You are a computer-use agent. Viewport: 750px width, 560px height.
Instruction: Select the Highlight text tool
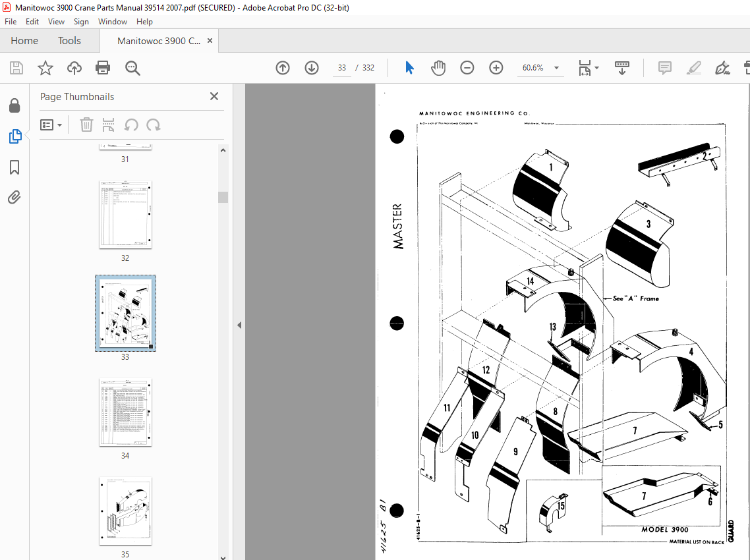pyautogui.click(x=693, y=68)
